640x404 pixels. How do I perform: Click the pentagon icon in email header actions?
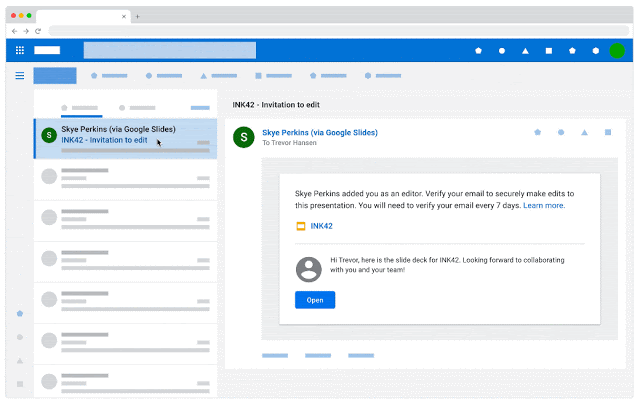(537, 131)
